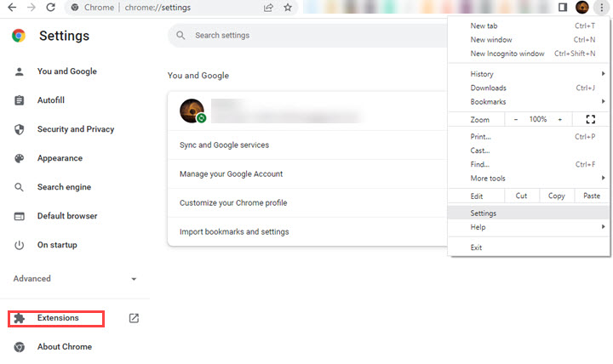Viewport: 613px width, 364px height.
Task: Reload the page with the refresh icon
Action: click(50, 7)
